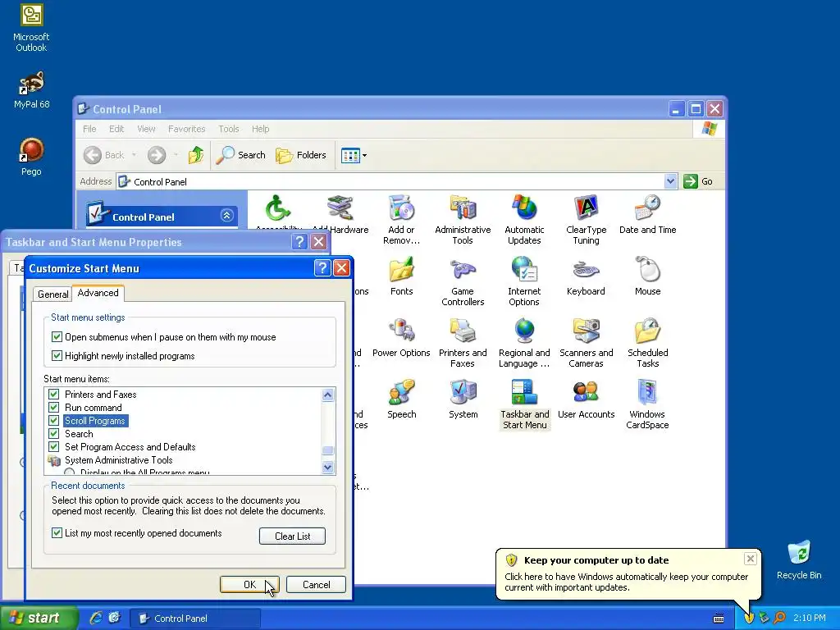The height and width of the screenshot is (630, 840).
Task: Open the Forward history dropdown arrow
Action: tap(176, 155)
